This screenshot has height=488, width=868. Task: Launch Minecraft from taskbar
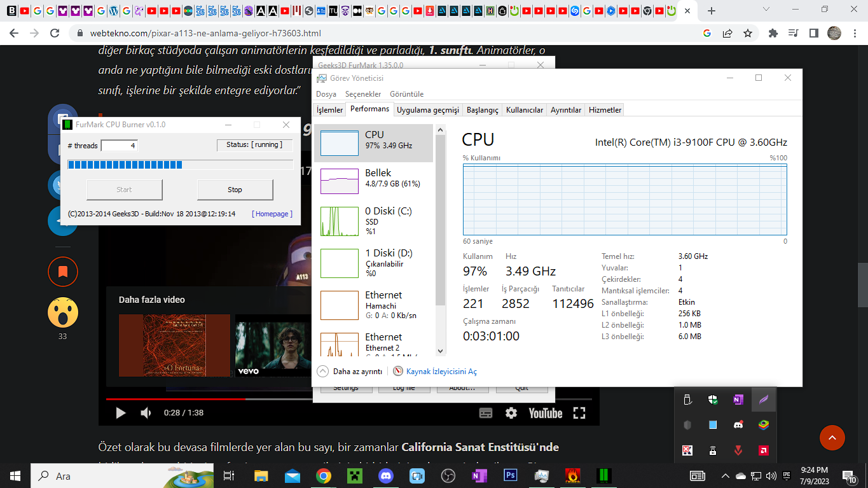tap(355, 475)
